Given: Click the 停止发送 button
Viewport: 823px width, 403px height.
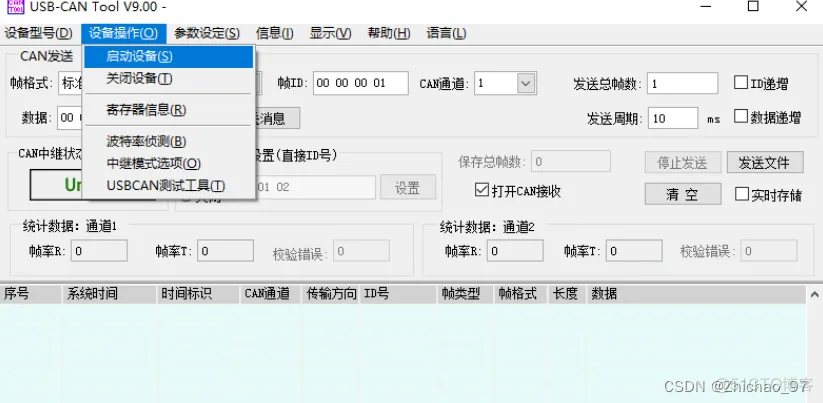Looking at the screenshot, I should [682, 163].
